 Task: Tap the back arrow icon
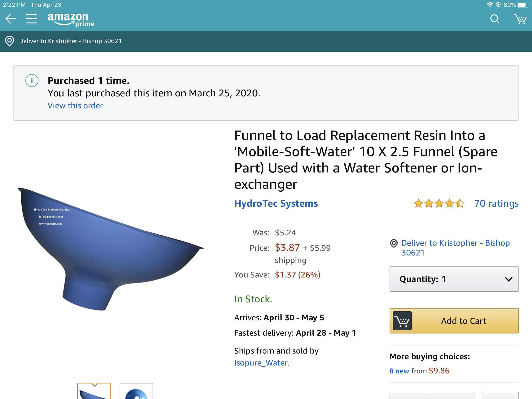point(11,19)
